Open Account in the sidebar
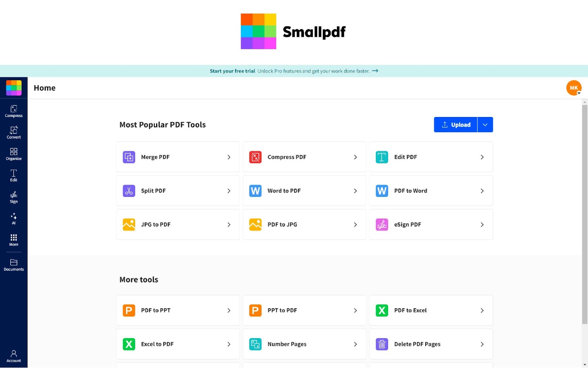The width and height of the screenshot is (588, 368). click(x=14, y=356)
